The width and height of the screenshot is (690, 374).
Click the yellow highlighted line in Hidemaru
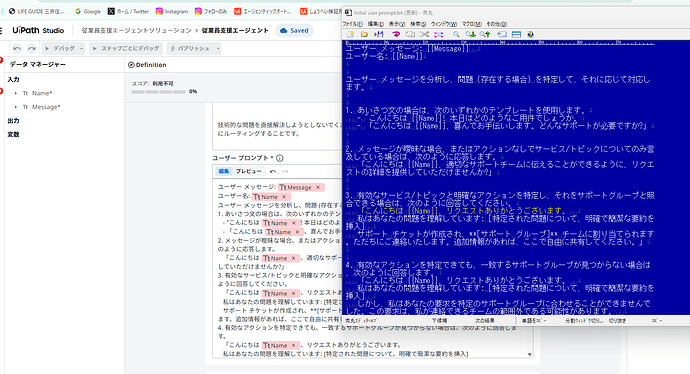462,211
